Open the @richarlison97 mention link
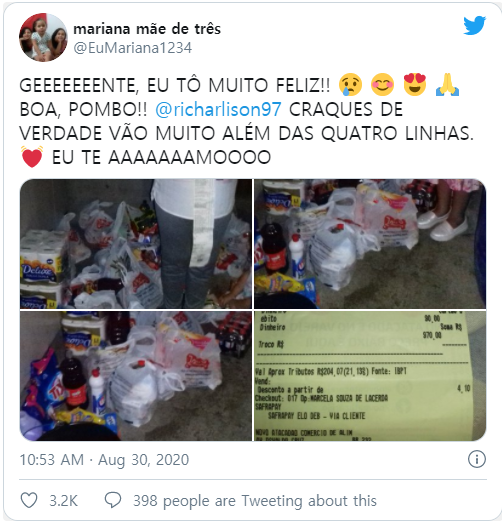Image resolution: width=502 pixels, height=523 pixels. [218, 109]
